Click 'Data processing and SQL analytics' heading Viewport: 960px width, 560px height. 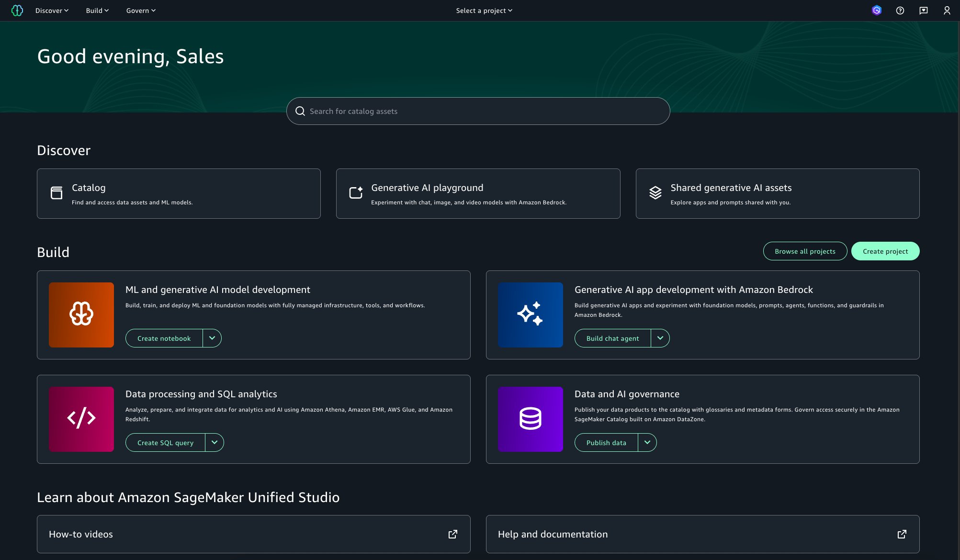(x=201, y=394)
